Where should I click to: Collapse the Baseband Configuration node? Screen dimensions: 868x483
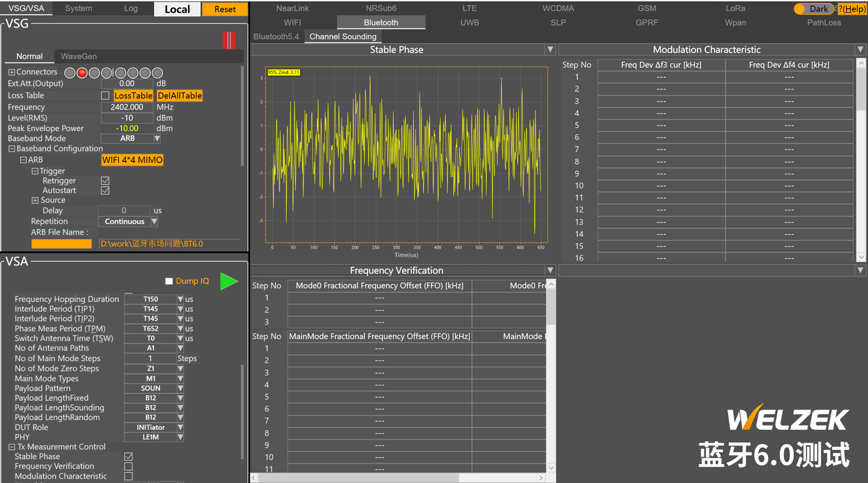[x=12, y=149]
